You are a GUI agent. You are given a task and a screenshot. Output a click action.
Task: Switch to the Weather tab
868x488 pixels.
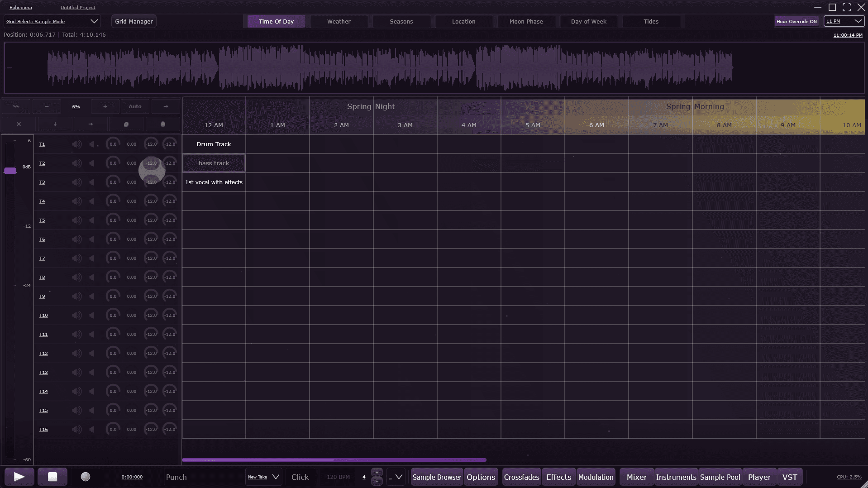[x=339, y=21]
